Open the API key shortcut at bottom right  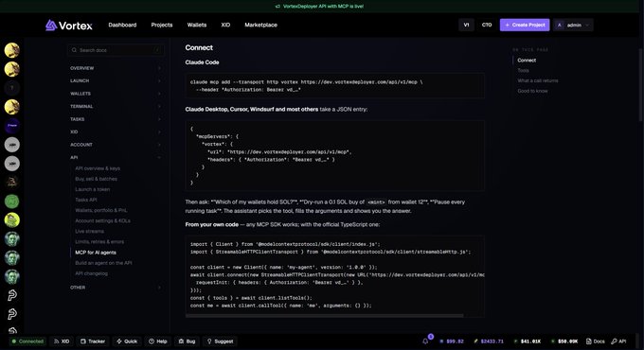618,341
